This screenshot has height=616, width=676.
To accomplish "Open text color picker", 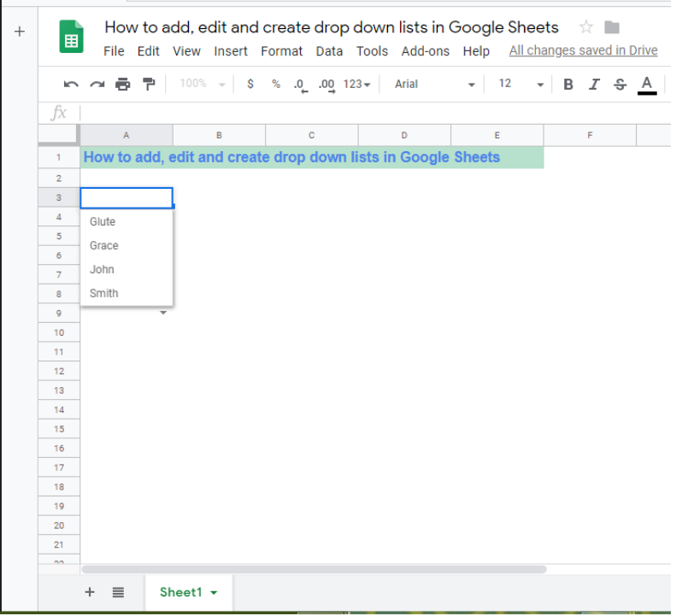I will [x=647, y=85].
